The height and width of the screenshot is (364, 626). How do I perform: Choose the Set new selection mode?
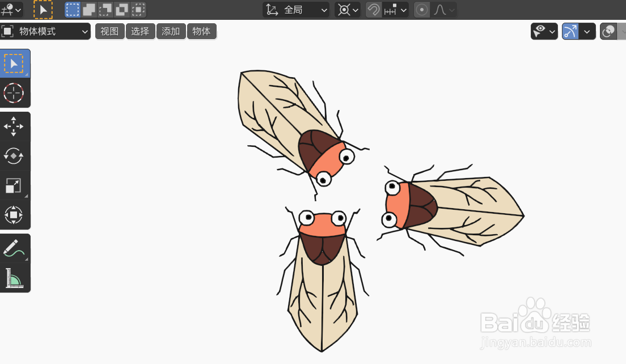(72, 10)
